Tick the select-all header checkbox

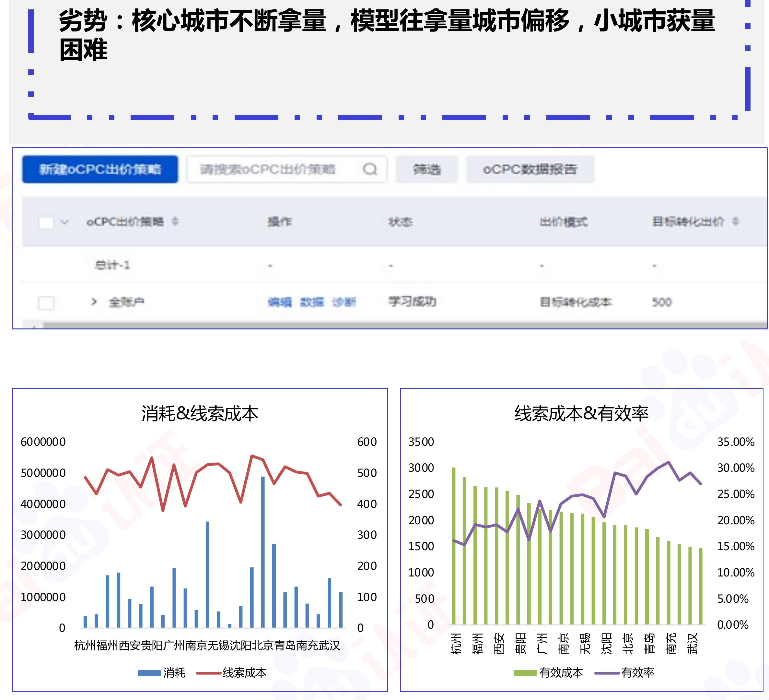tap(47, 222)
